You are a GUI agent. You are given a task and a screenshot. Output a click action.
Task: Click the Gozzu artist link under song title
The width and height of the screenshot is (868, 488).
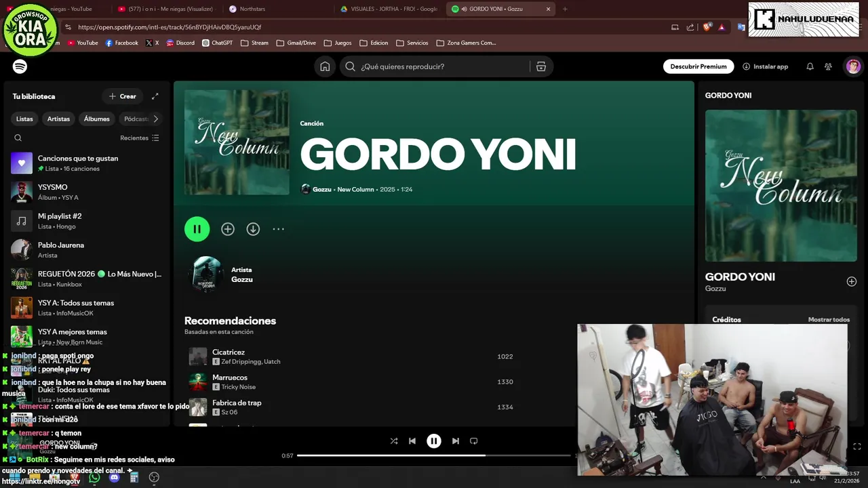[x=321, y=189]
